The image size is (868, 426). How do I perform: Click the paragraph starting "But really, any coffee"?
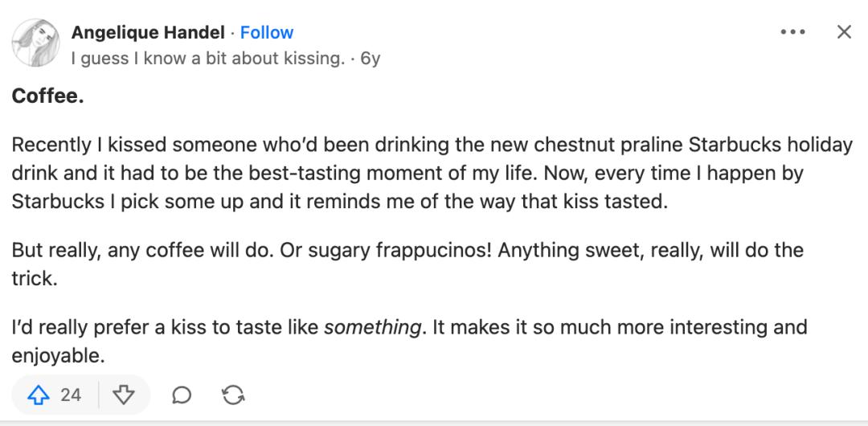click(407, 262)
